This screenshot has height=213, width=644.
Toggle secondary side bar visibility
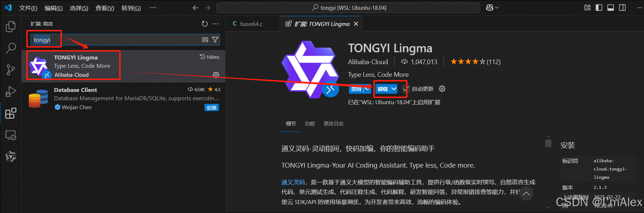[622, 8]
